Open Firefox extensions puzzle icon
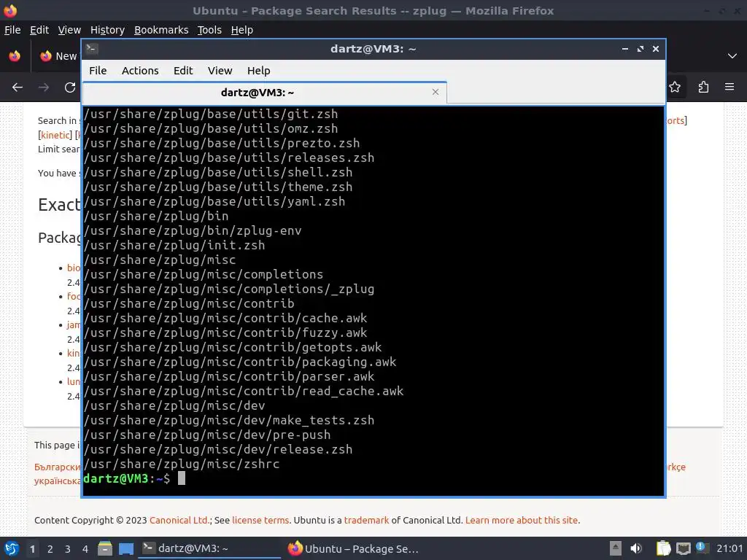This screenshot has height=560, width=747. coord(703,87)
